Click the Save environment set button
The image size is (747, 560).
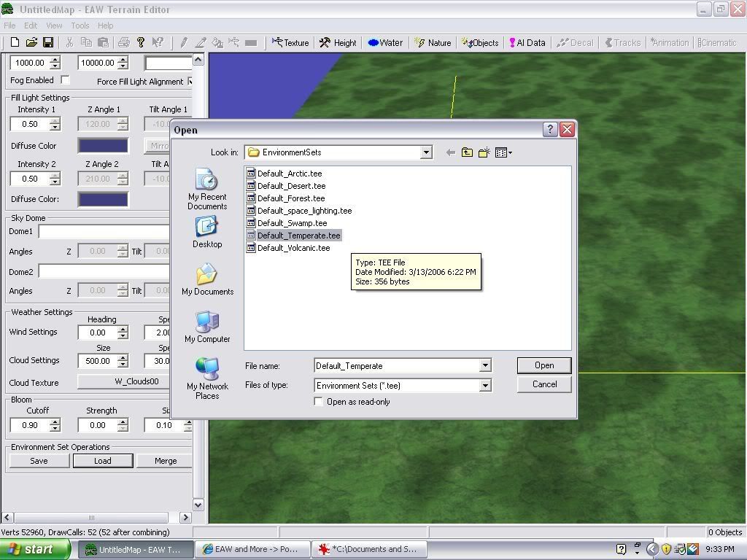pyautogui.click(x=39, y=461)
